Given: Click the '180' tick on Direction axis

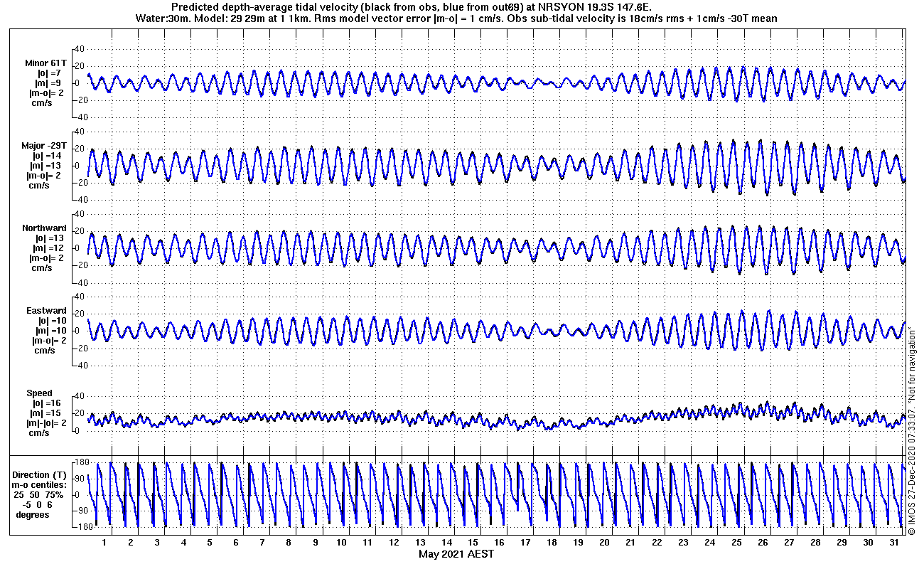Looking at the screenshot, I should [x=81, y=463].
